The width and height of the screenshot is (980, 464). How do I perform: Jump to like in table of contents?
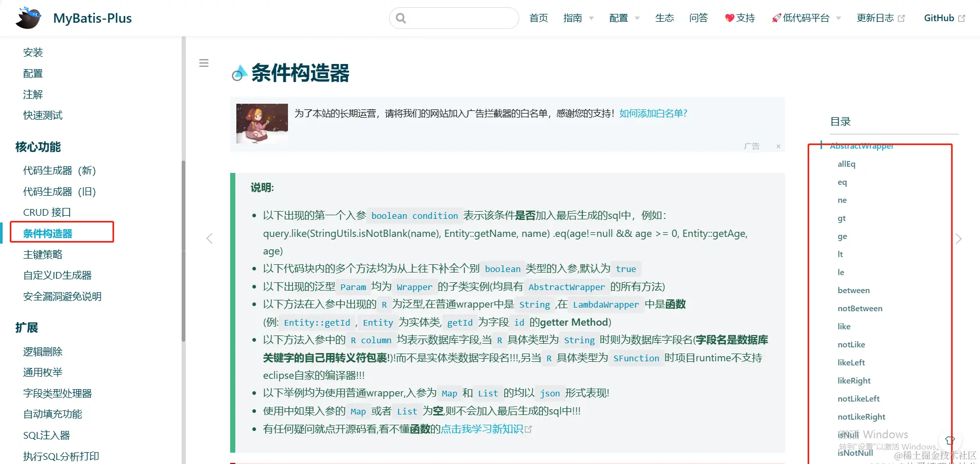(x=844, y=327)
